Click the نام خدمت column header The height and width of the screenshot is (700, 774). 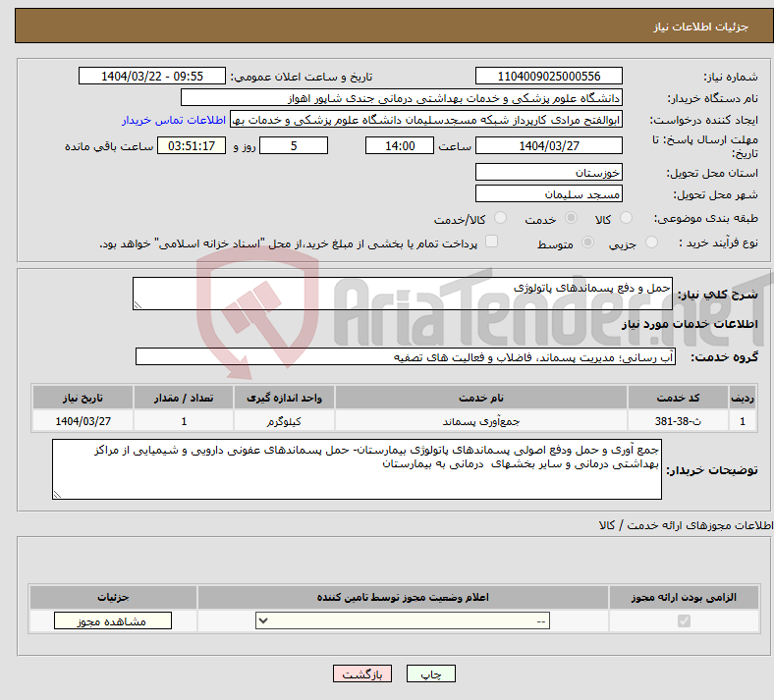click(481, 398)
